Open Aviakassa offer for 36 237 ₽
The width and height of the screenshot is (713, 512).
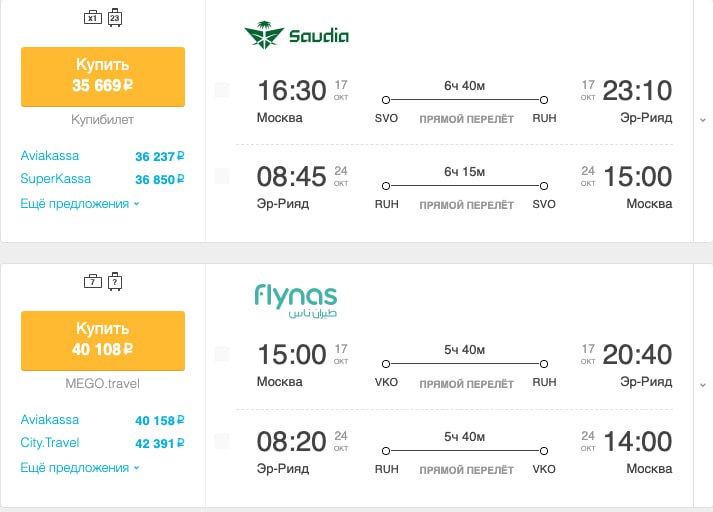[x=102, y=156]
